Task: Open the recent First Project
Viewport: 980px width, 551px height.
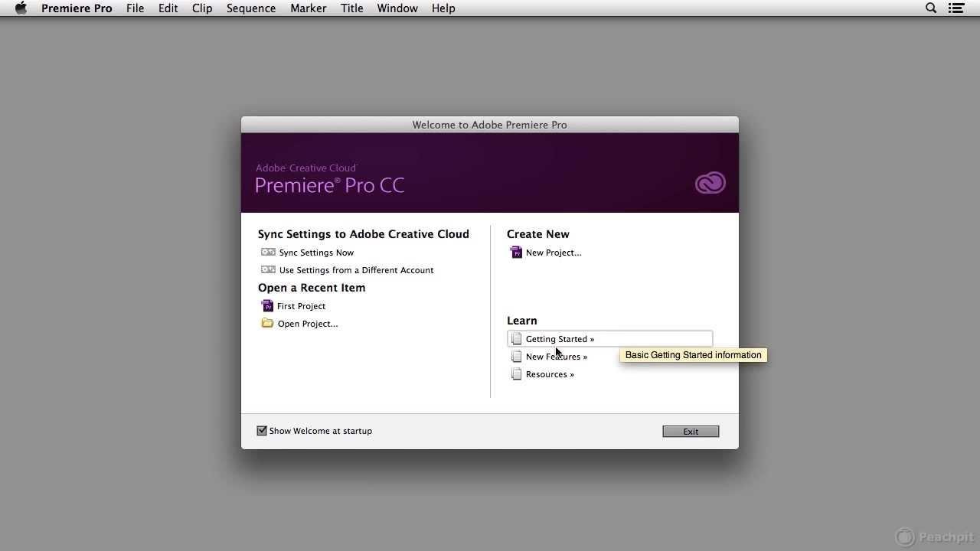Action: point(301,306)
